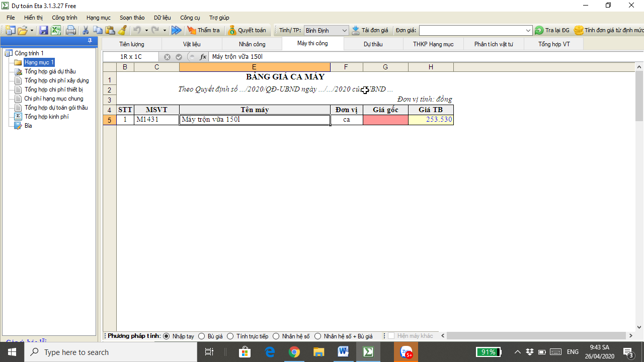Save with the floppy disk icon
The image size is (644, 362).
(x=44, y=30)
